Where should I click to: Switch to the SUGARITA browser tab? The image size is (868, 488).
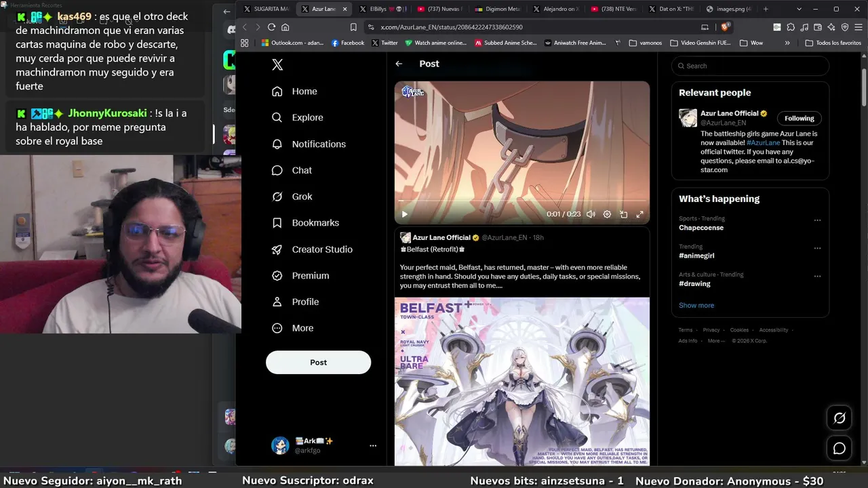coord(267,9)
